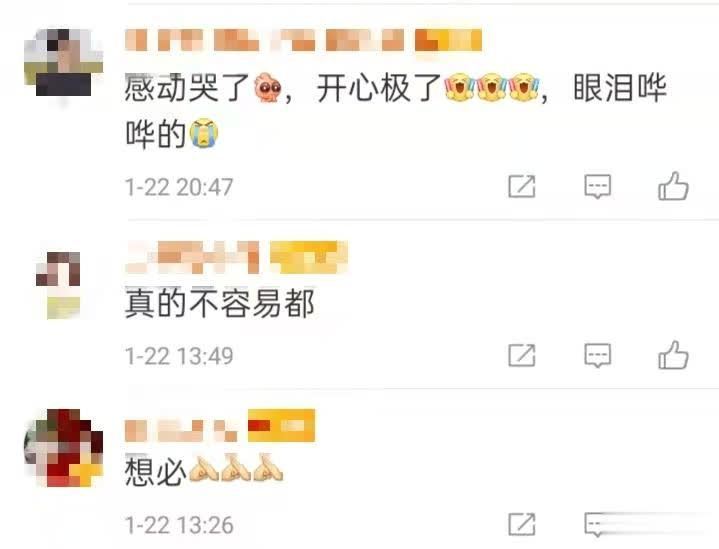The width and height of the screenshot is (719, 549).
Task: Like the comment posted at 1-22 20:47
Action: [x=673, y=186]
